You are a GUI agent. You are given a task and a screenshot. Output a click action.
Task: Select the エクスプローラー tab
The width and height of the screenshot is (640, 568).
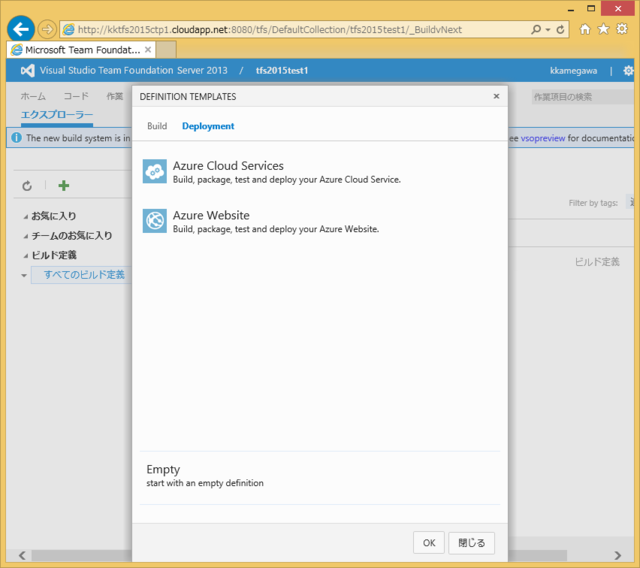click(57, 115)
